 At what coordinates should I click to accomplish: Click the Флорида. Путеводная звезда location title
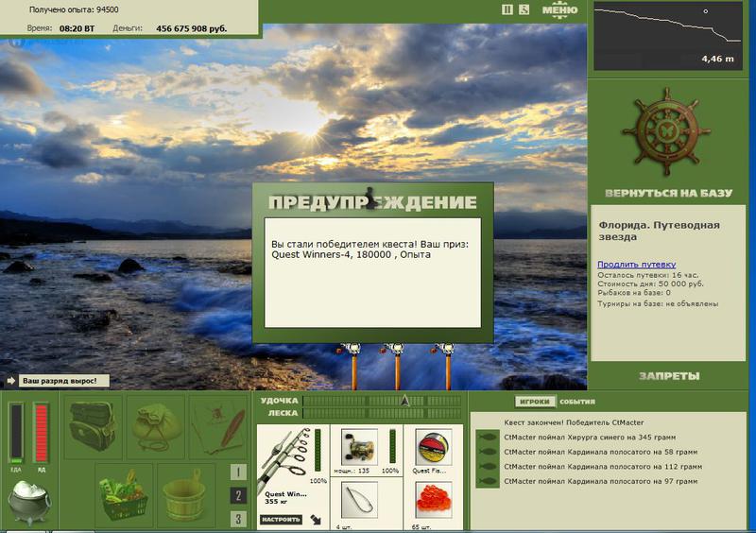[659, 231]
